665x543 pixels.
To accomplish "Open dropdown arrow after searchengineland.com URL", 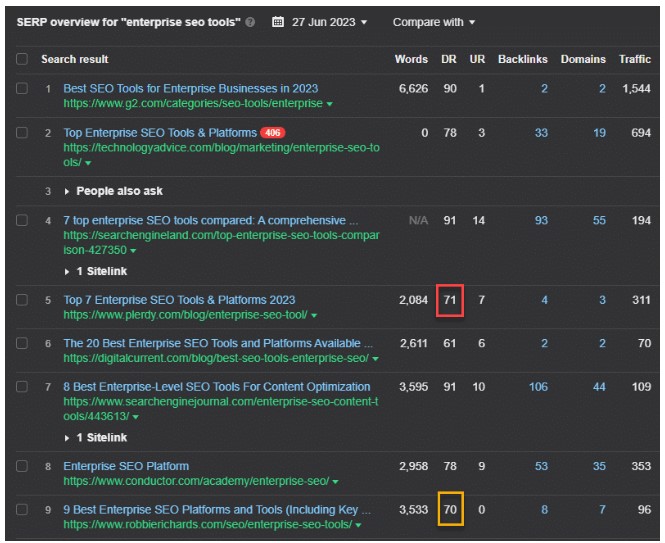I will pyautogui.click(x=133, y=251).
